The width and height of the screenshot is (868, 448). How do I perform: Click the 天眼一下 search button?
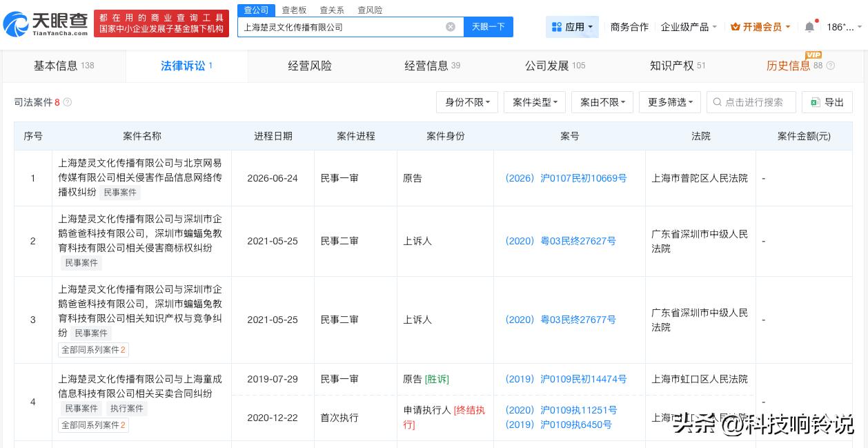coord(489,27)
